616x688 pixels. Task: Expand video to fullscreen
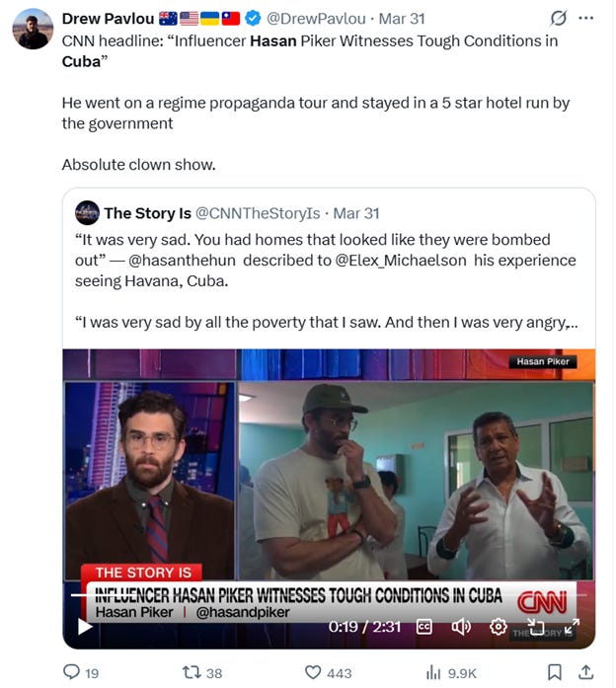(572, 627)
